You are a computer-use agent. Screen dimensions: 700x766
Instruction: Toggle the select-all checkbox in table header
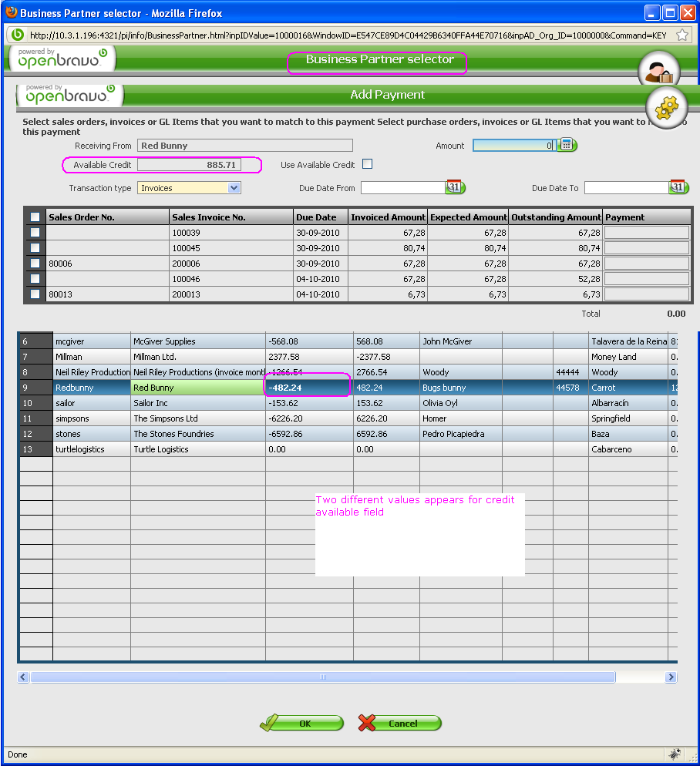coord(35,217)
